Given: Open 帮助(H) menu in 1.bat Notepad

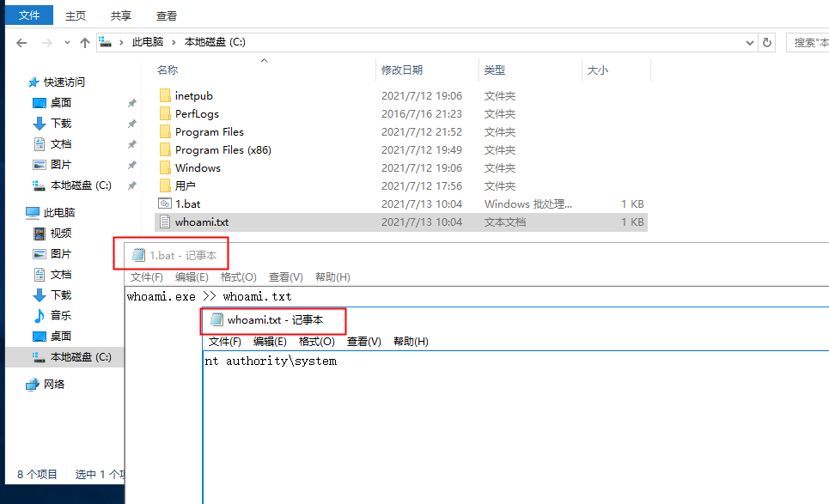Looking at the screenshot, I should click(x=332, y=276).
